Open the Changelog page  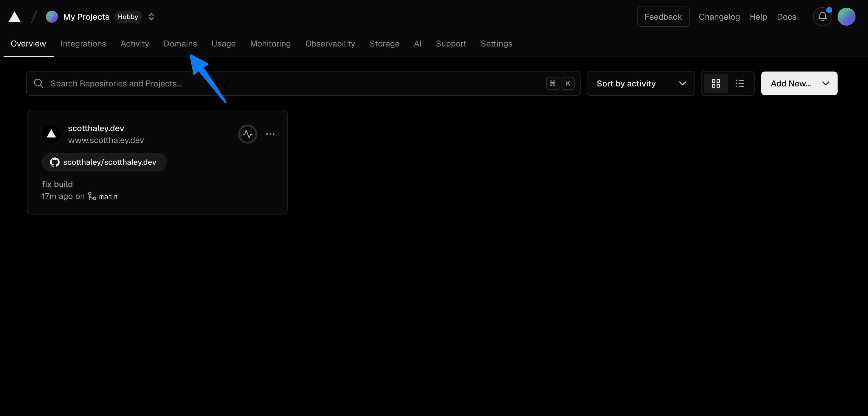coord(719,17)
